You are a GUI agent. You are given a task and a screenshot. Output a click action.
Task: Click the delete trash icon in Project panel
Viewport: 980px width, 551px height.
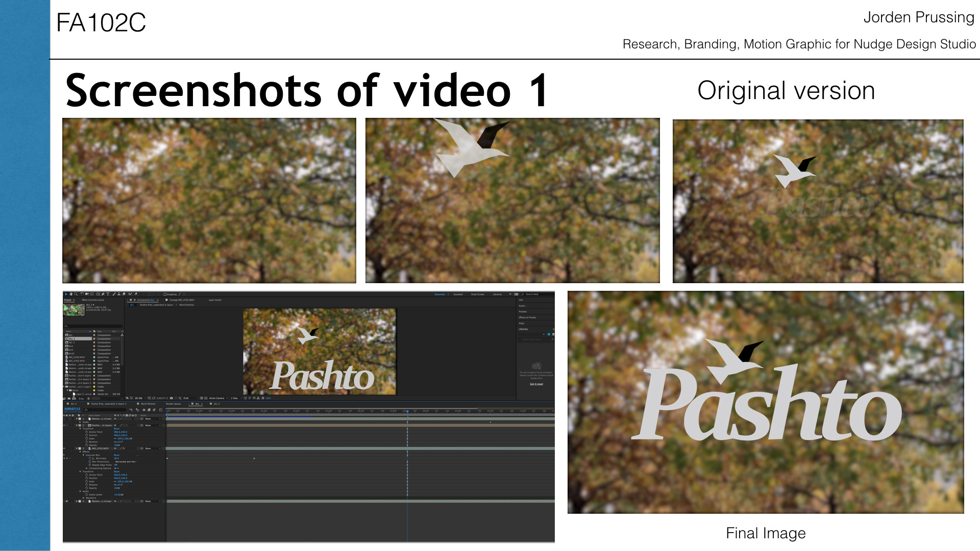click(88, 398)
